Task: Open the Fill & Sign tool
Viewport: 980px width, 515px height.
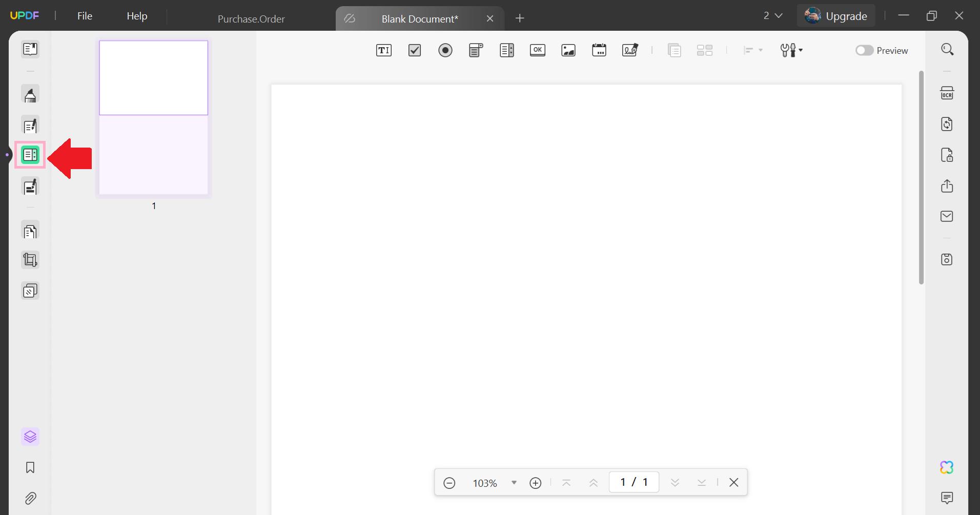Action: [30, 187]
